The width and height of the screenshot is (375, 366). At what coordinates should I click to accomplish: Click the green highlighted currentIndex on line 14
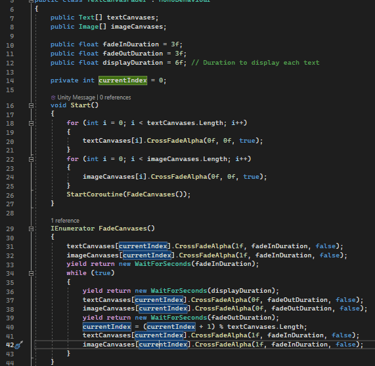click(x=123, y=80)
